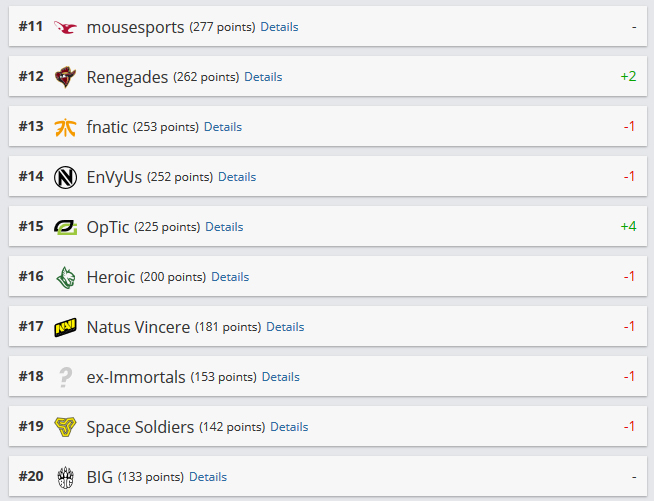
Task: Open Details for mousesports
Action: point(279,27)
